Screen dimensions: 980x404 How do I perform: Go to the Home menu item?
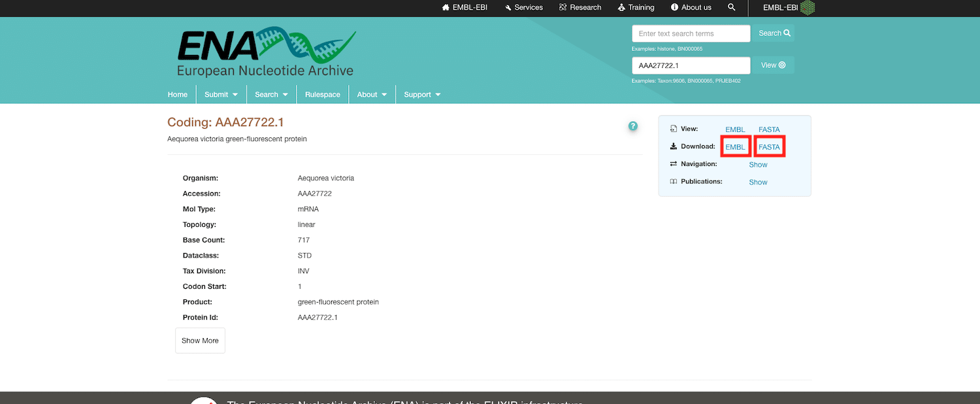point(178,95)
